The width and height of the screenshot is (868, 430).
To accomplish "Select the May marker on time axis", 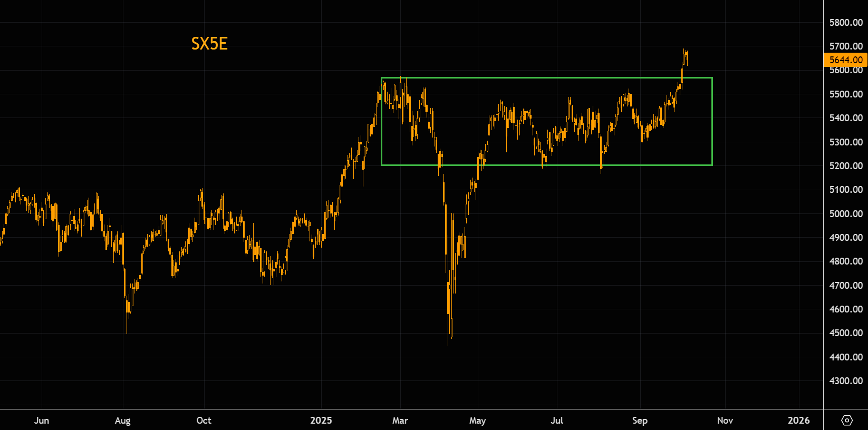I will [x=477, y=421].
